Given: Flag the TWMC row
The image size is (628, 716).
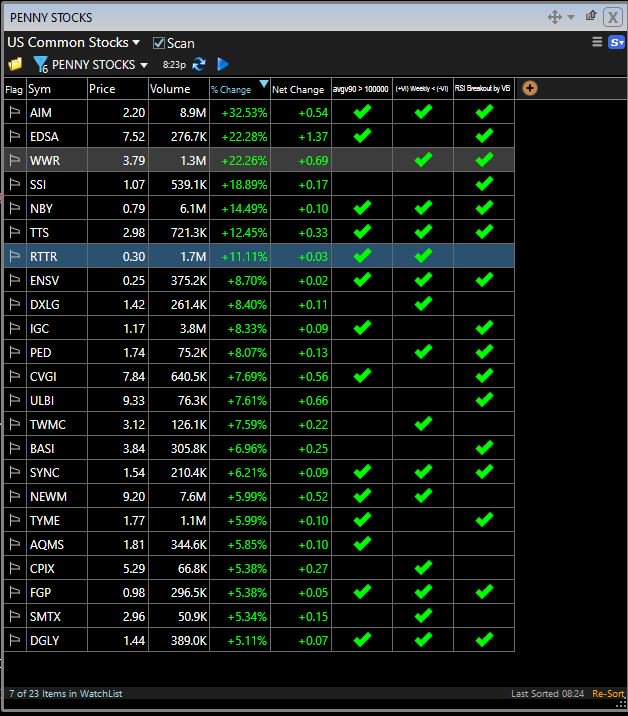Looking at the screenshot, I should point(15,424).
